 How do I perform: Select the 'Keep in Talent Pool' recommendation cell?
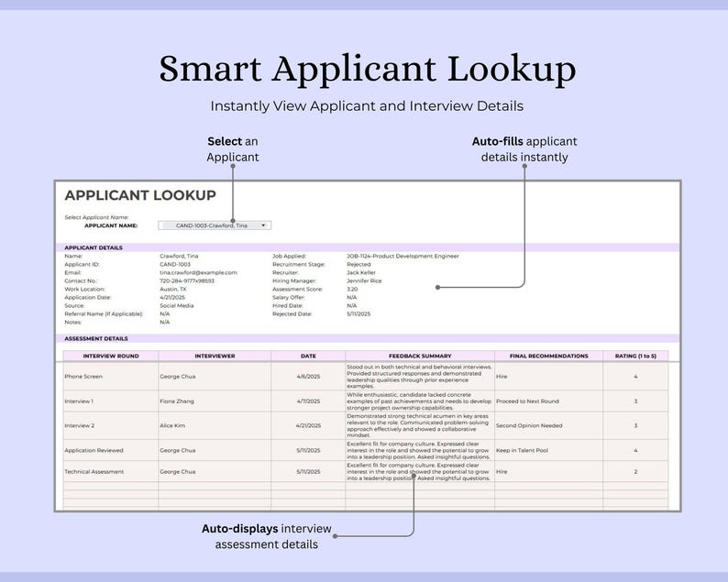549,450
